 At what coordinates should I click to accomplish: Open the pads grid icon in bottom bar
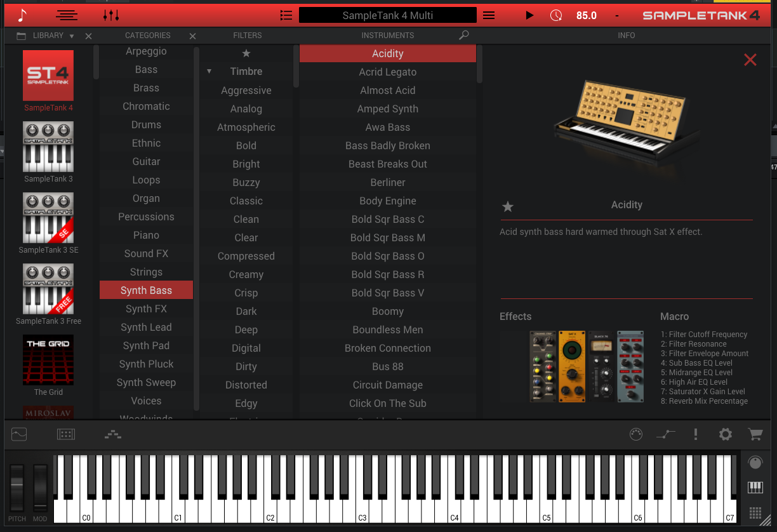pos(66,434)
